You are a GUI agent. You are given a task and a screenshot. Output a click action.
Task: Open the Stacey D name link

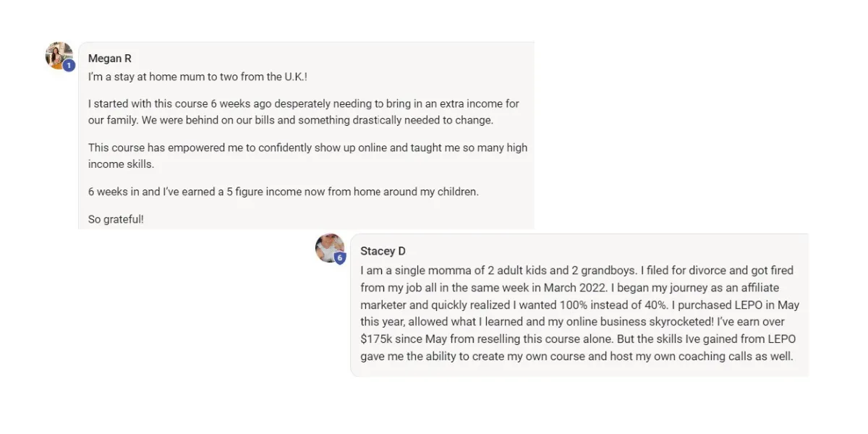[x=383, y=251]
